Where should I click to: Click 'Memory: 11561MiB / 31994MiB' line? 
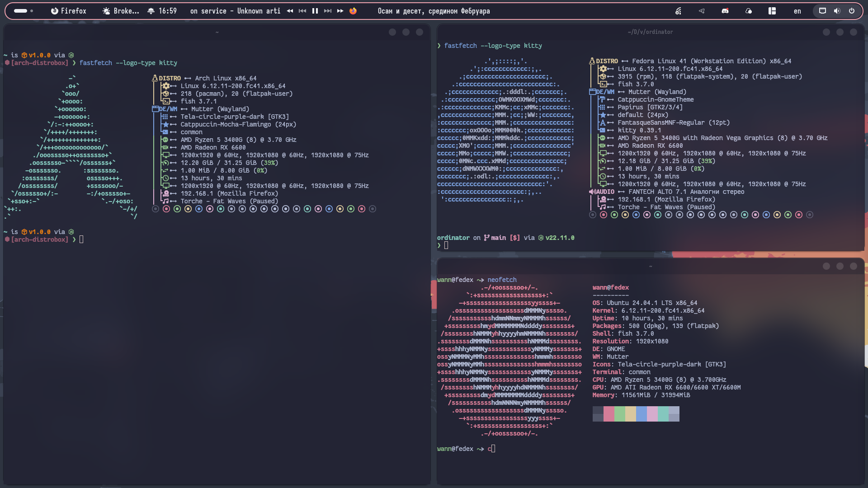641,395
